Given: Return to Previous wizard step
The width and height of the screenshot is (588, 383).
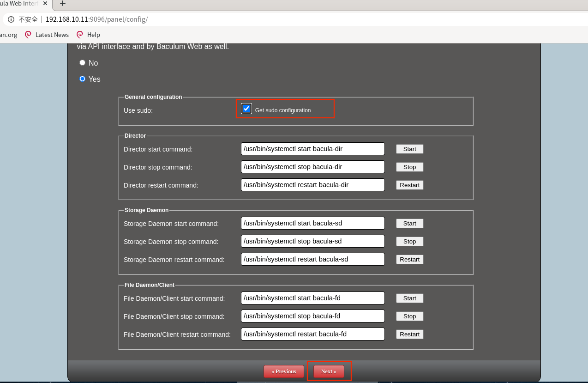Looking at the screenshot, I should (283, 371).
